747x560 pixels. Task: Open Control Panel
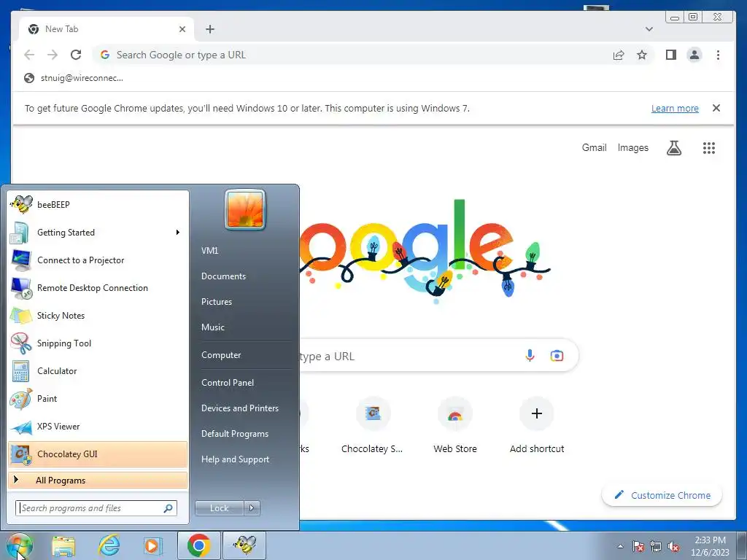[228, 383]
